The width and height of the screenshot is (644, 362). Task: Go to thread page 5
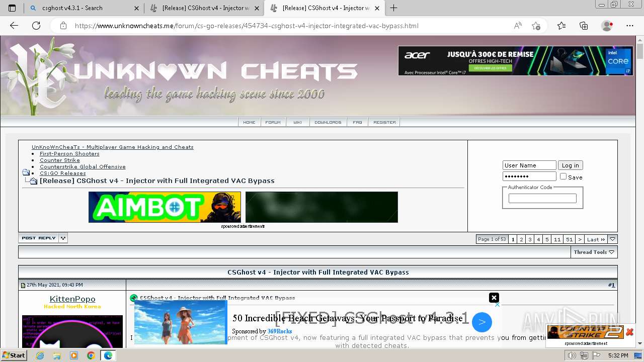coord(547,239)
